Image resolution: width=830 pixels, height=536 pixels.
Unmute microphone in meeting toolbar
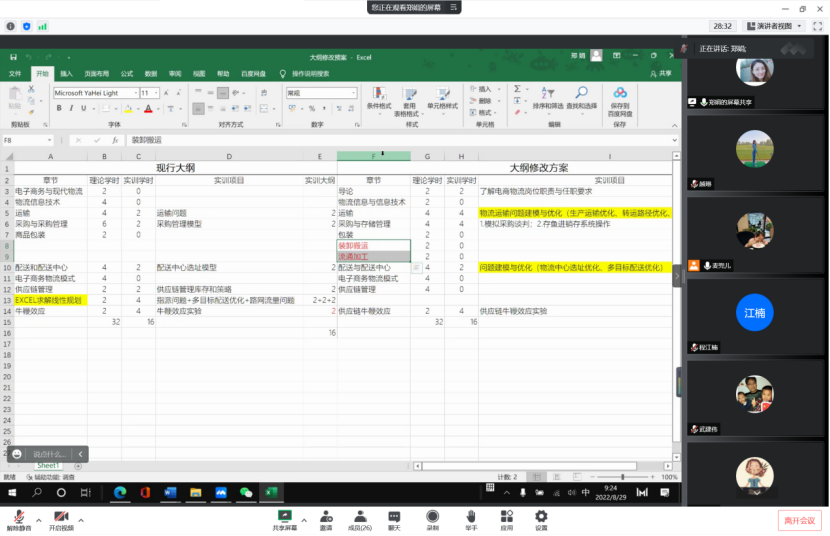pos(19,520)
